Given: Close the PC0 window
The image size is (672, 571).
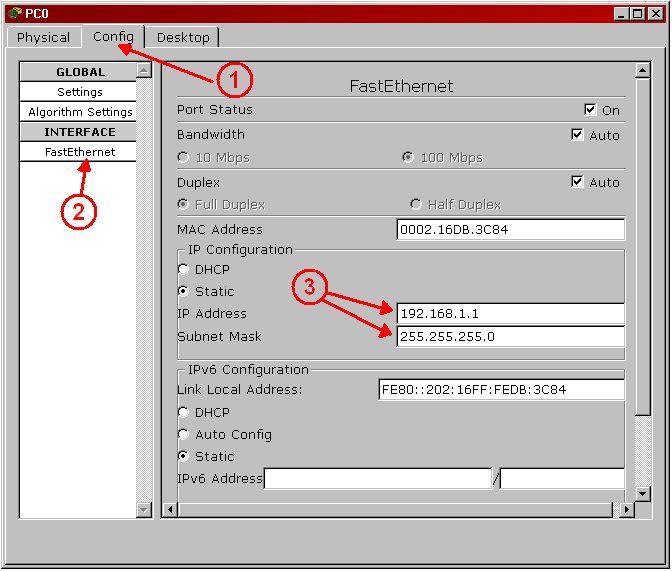Looking at the screenshot, I should (x=656, y=14).
